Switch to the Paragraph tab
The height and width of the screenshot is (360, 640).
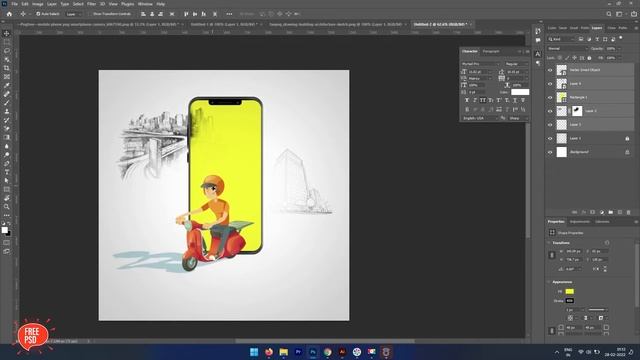point(491,51)
